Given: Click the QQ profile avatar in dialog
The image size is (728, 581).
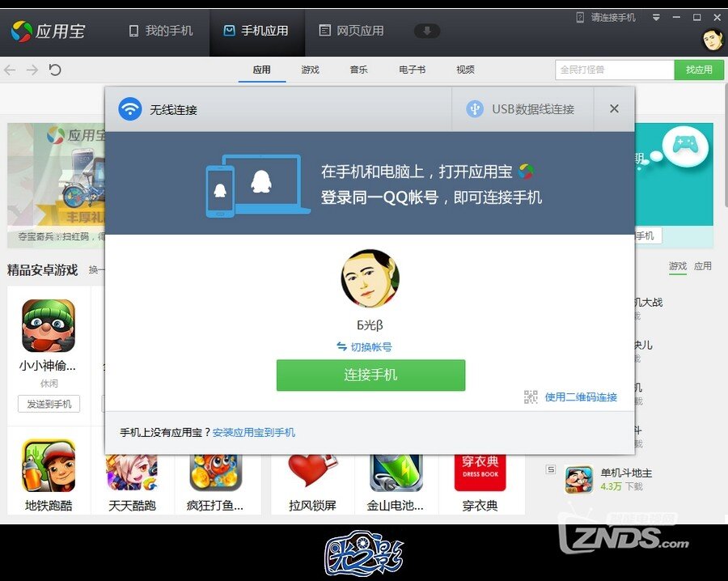Looking at the screenshot, I should point(370,278).
